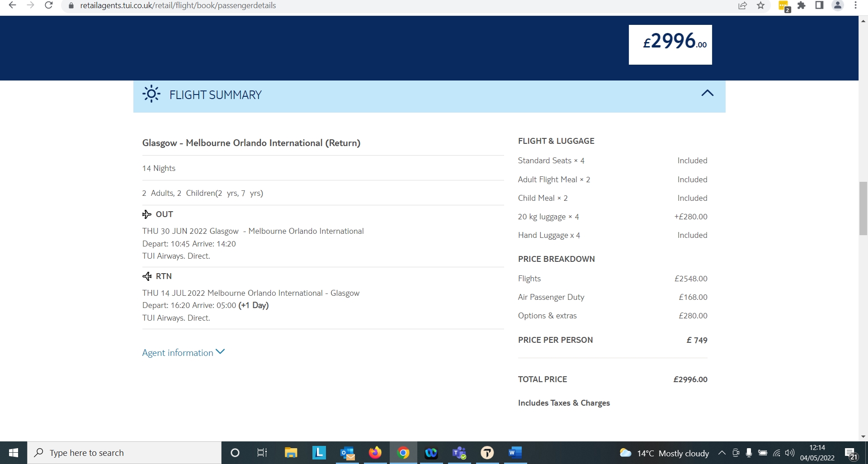View site security lock information
The image size is (868, 464).
71,5
